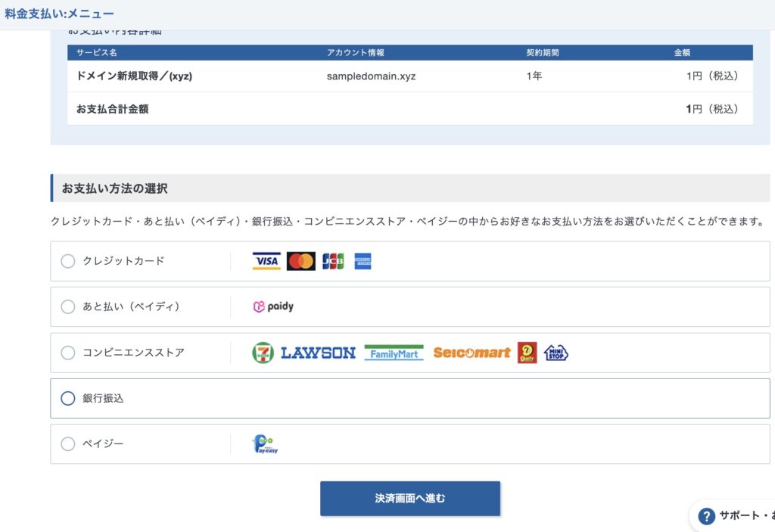This screenshot has height=532, width=775.
Task: Click the Paidy logo
Action: [x=273, y=306]
